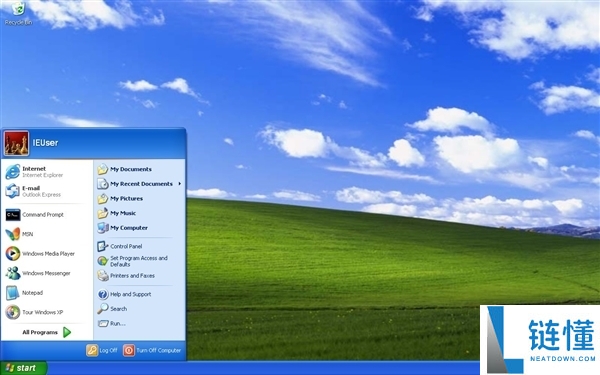Click the MSN butterfly icon
Image resolution: width=600 pixels, height=375 pixels.
pos(13,234)
